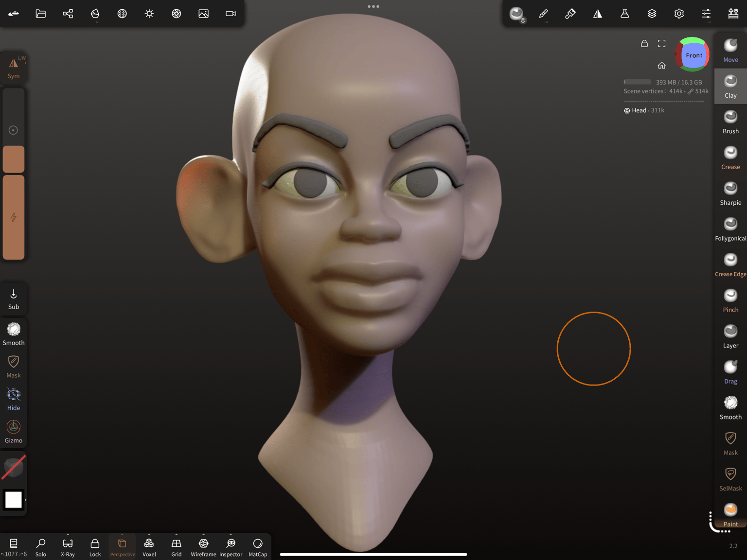Lock the camera view with padlock
Image resolution: width=747 pixels, height=560 pixels.
pos(644,43)
